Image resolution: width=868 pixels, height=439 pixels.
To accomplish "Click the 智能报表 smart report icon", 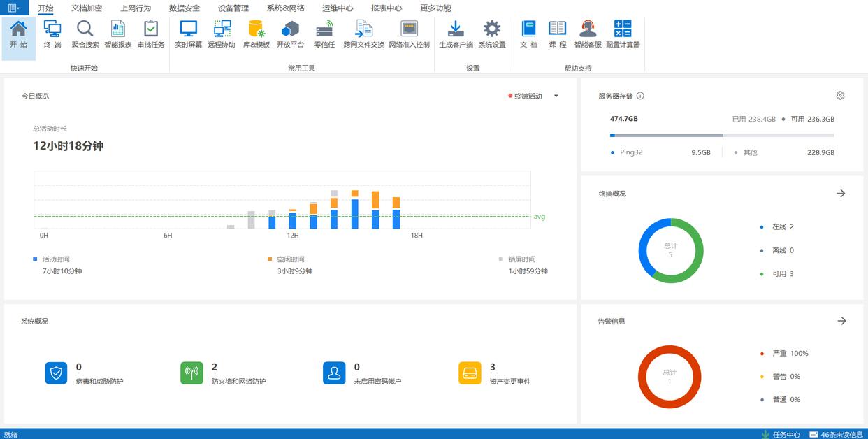I will coord(118,34).
